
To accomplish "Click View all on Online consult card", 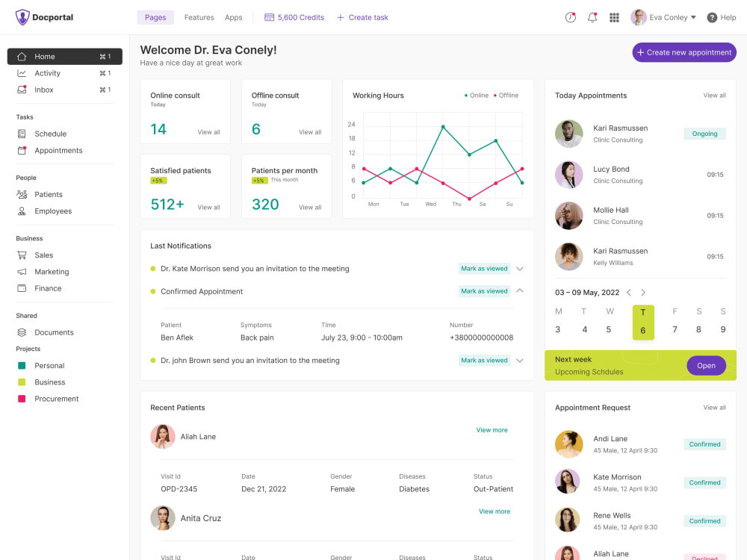I will pyautogui.click(x=208, y=132).
